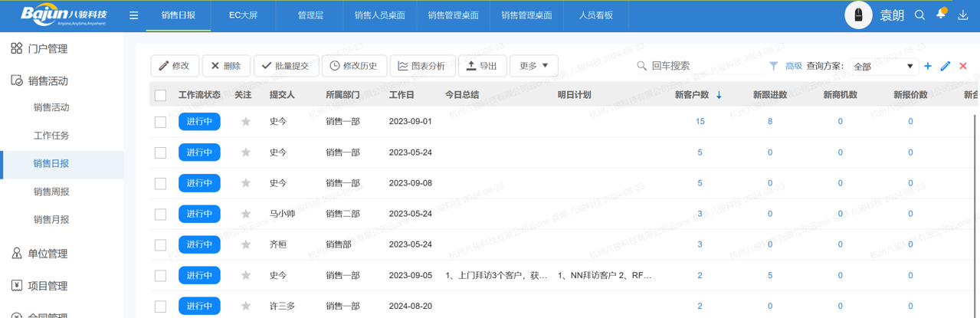Click the blue plus add-scheme icon
The image size is (980, 318).
coord(928,66)
